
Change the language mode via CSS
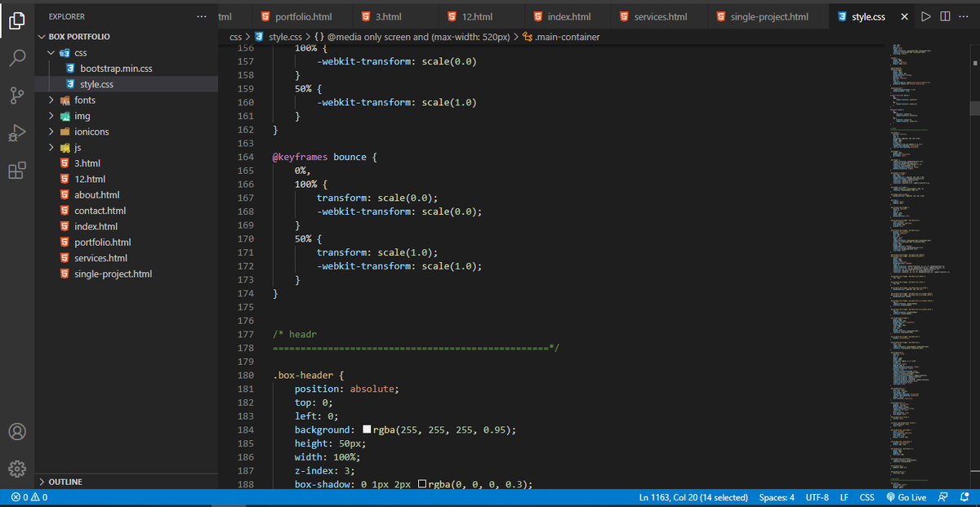867,497
